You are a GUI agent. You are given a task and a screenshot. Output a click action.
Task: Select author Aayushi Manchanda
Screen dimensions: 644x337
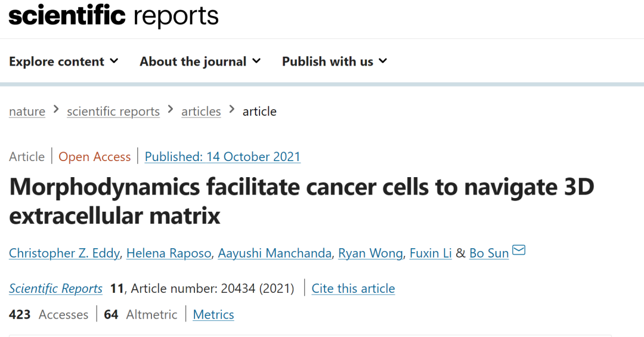[275, 253]
